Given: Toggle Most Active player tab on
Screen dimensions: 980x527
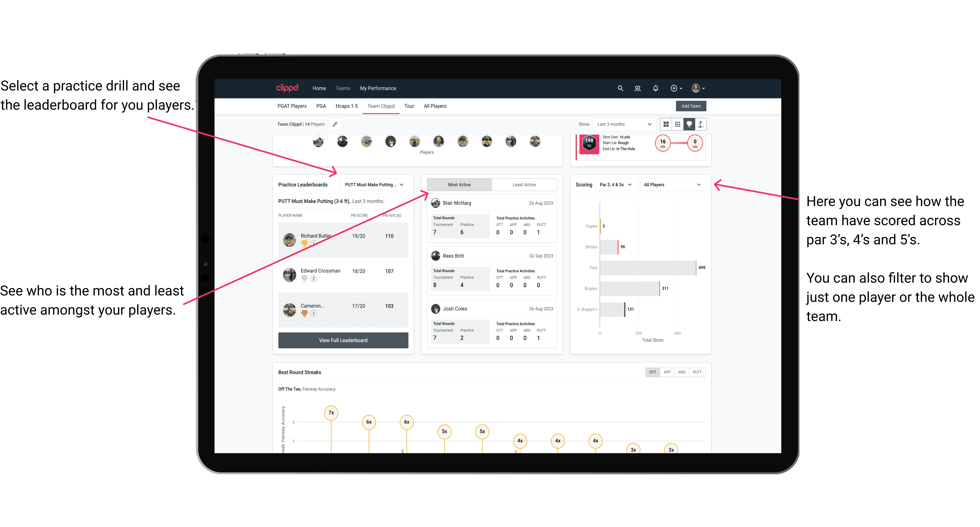Looking at the screenshot, I should tap(459, 185).
